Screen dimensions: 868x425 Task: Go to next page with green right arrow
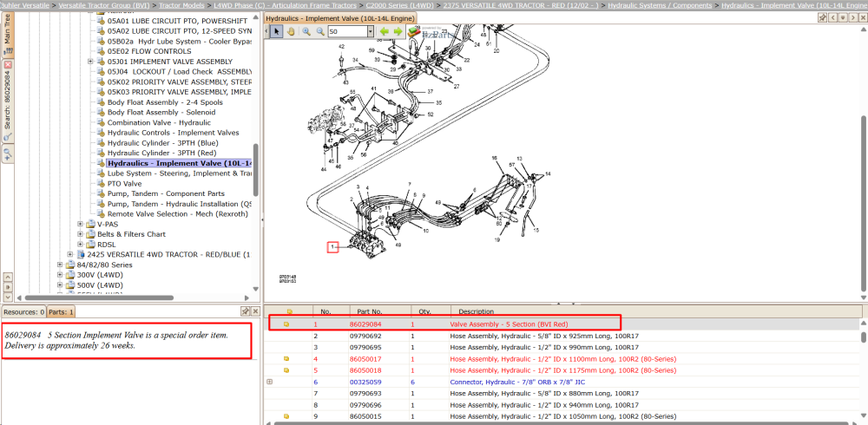click(x=398, y=31)
